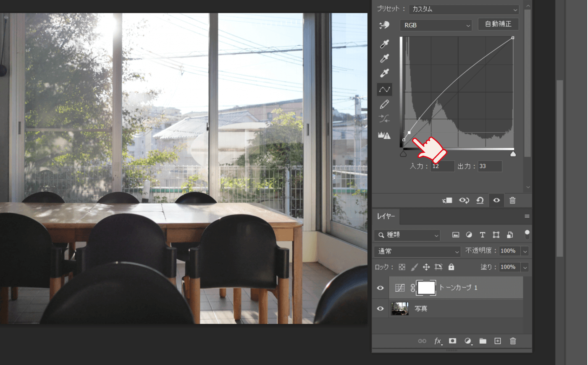Click the properties panel vertical scrollbar
The width and height of the screenshot is (588, 365).
pos(528,83)
